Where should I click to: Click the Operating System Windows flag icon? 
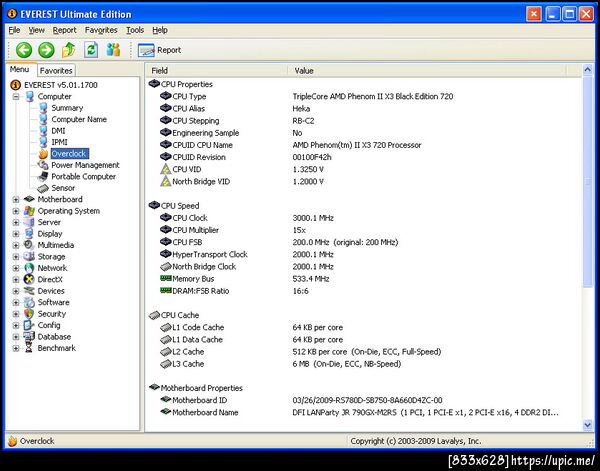pos(29,211)
